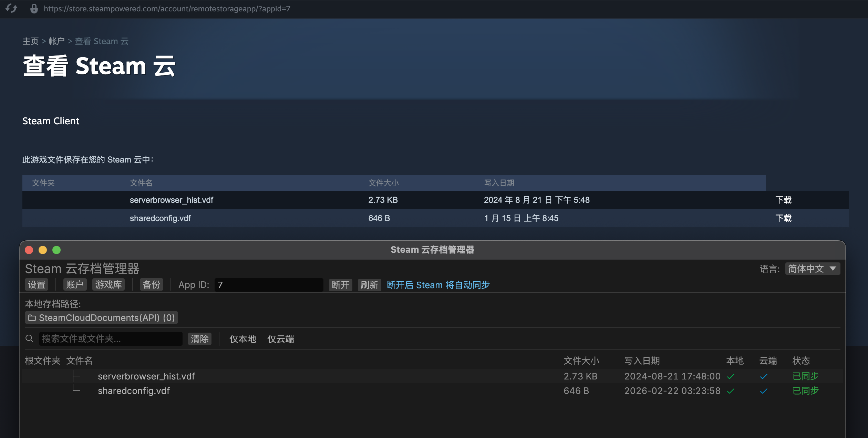
Task: Switch to the 账户 tab
Action: tap(74, 285)
